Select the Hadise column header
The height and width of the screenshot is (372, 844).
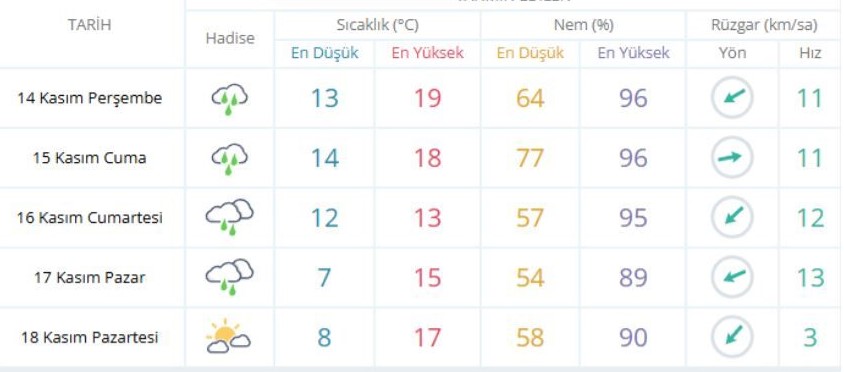tap(230, 39)
